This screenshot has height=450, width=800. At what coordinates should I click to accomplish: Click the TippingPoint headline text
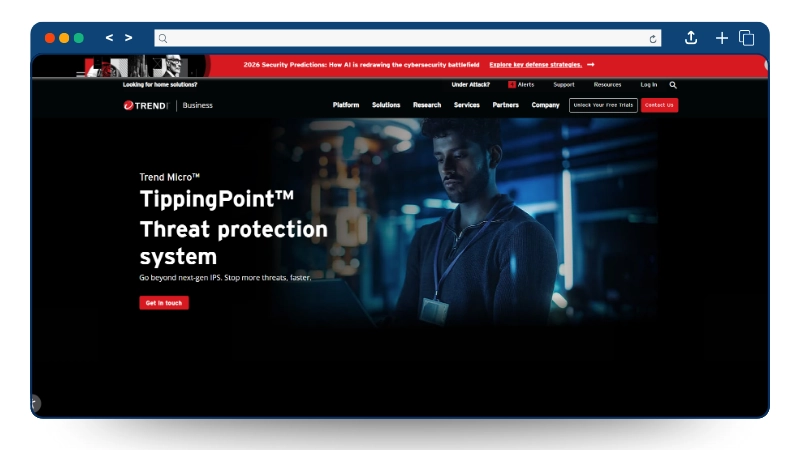217,199
